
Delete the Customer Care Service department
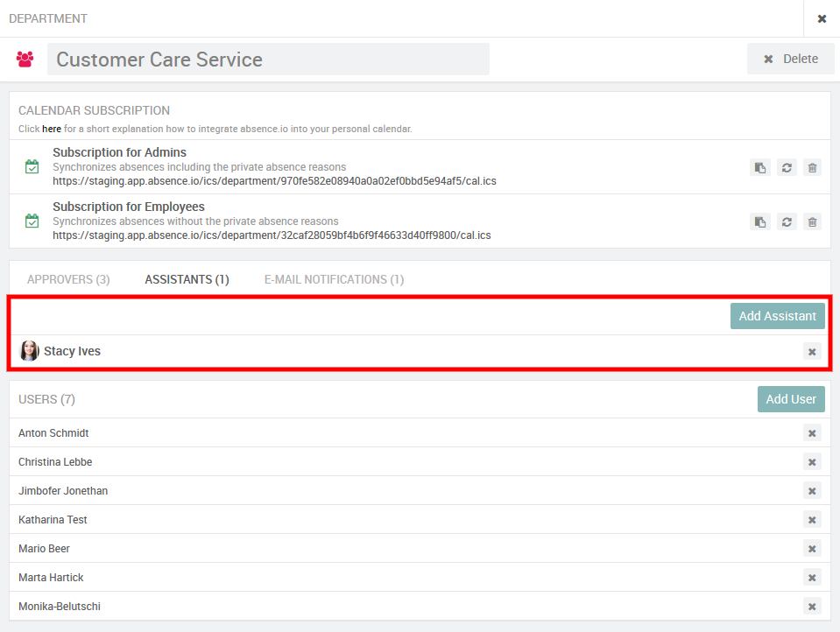(x=790, y=59)
